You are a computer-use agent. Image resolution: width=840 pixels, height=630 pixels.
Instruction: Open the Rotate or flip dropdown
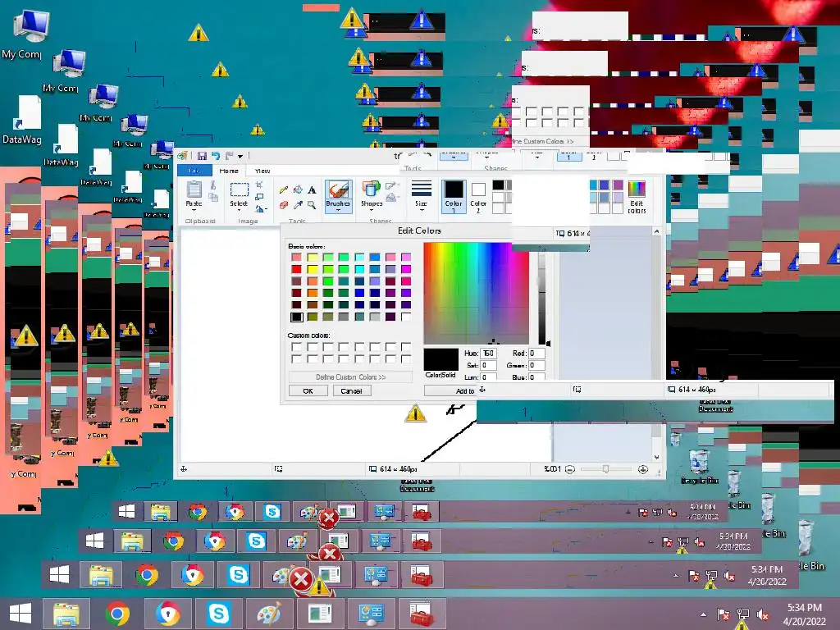click(260, 209)
